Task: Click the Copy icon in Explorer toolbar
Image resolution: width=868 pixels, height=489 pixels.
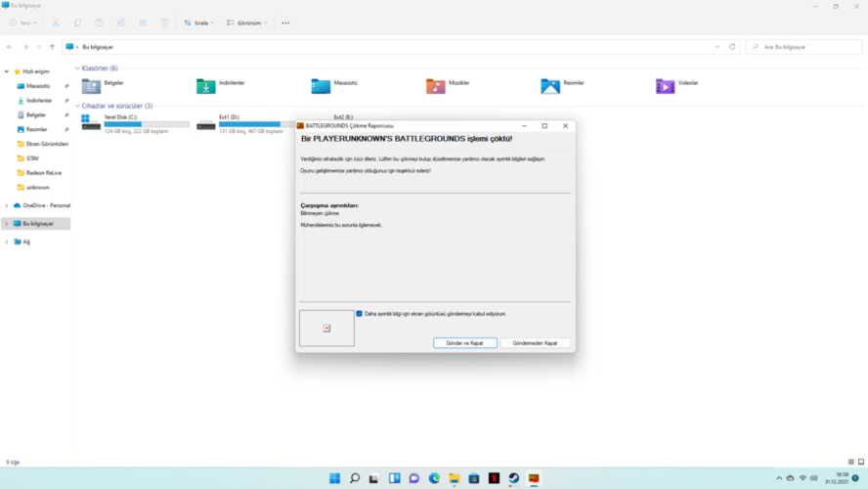Action: point(77,22)
